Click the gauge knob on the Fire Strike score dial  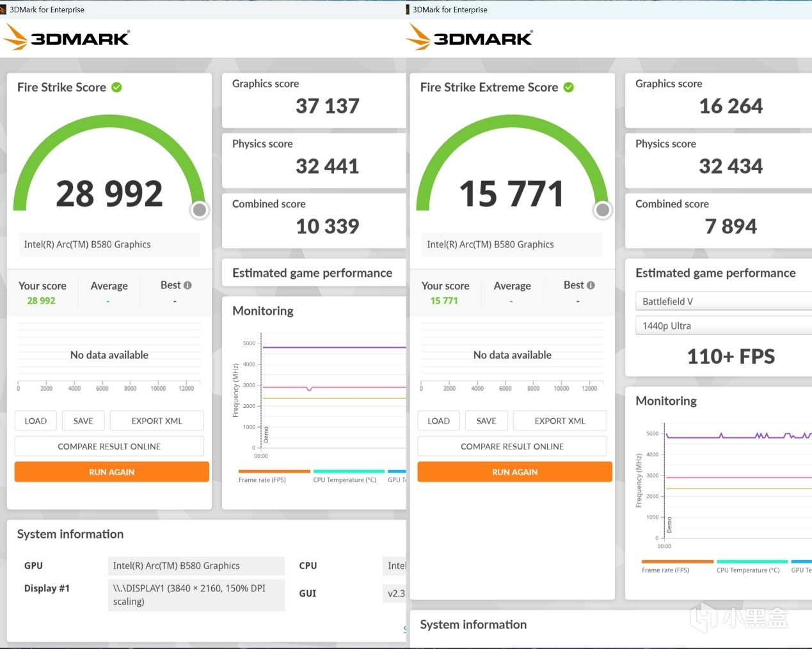click(x=200, y=210)
